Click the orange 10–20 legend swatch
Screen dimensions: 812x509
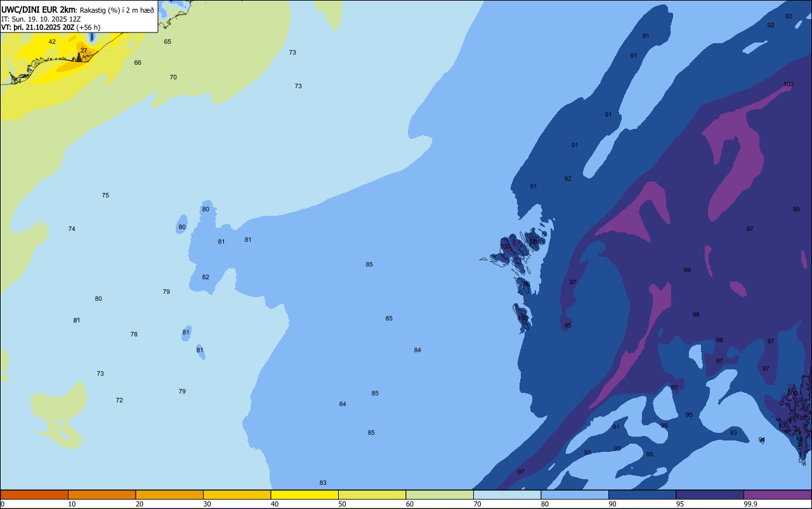101,494
